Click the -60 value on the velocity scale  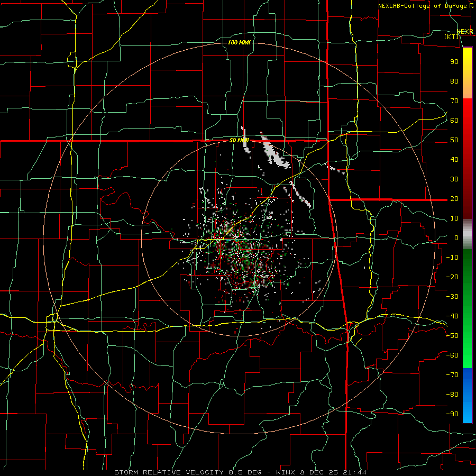[452, 355]
